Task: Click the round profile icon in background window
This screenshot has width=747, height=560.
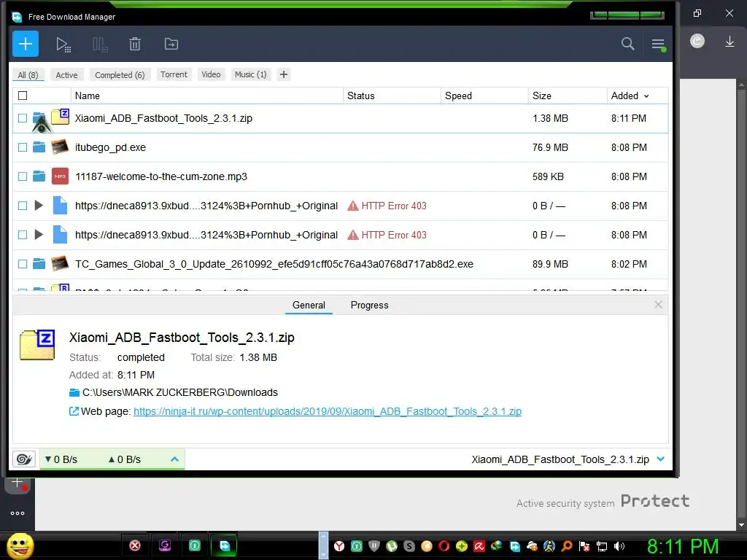Action: (x=697, y=41)
